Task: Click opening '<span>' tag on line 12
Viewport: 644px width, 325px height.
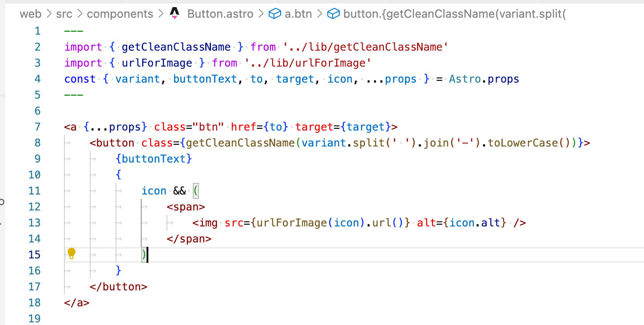Action: (186, 207)
